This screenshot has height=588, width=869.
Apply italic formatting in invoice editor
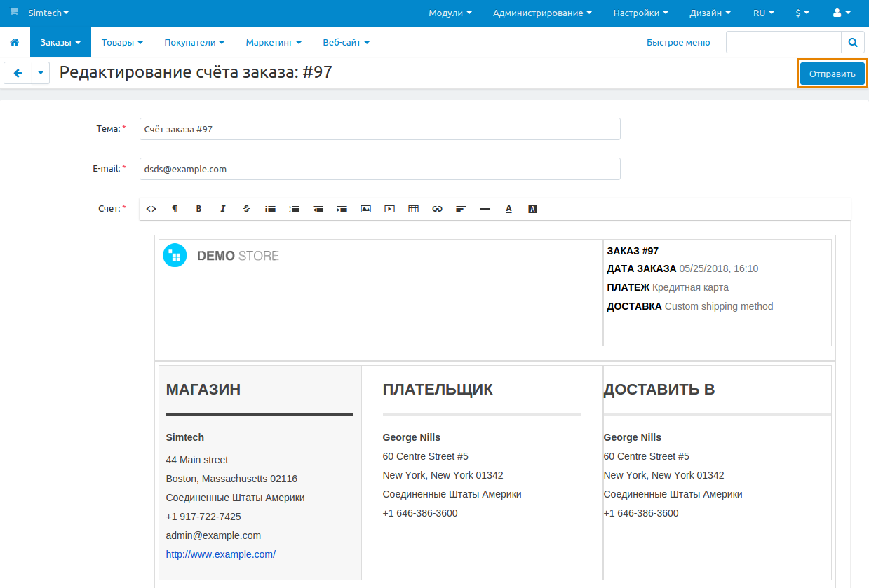(x=222, y=209)
